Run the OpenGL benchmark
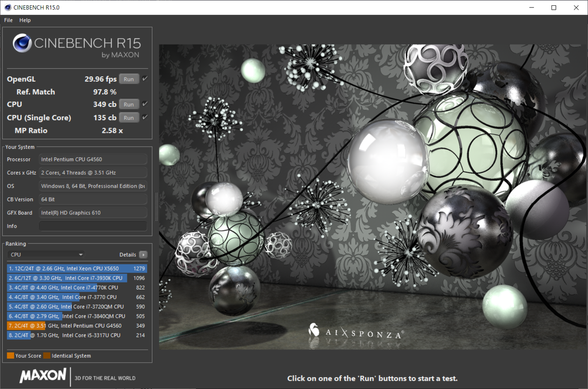This screenshot has width=588, height=389. 129,79
